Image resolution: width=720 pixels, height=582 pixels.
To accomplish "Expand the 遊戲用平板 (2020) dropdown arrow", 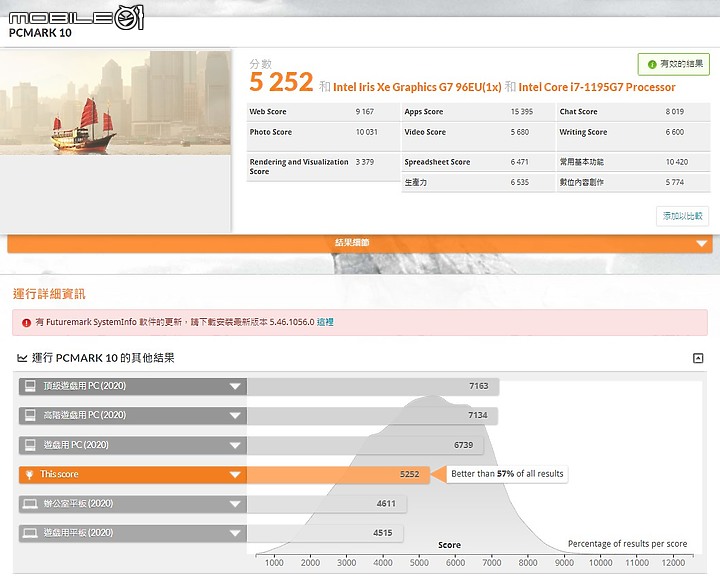I will [235, 533].
